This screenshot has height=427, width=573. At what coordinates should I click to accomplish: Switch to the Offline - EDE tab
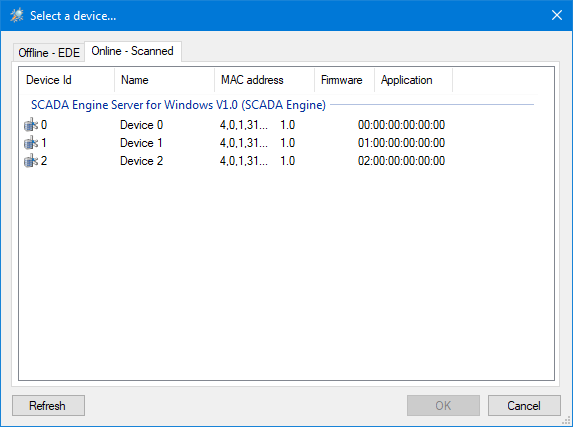click(x=49, y=53)
